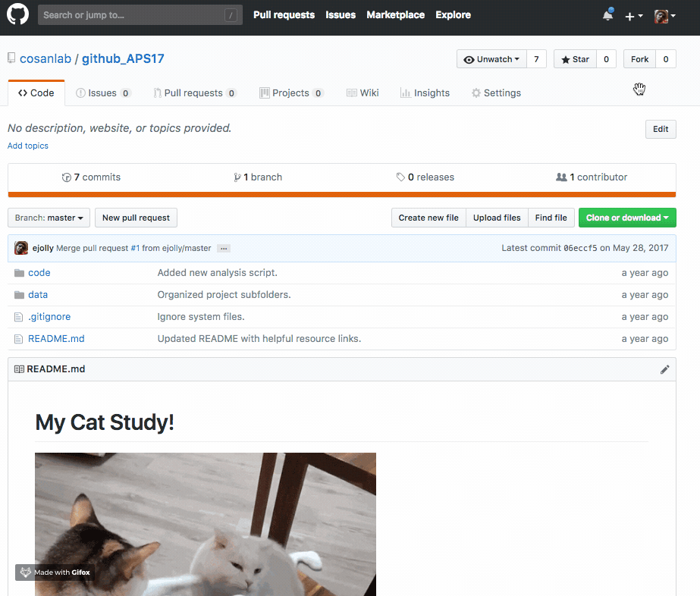Viewport: 700px width, 596px height.
Task: Open your profile avatar menu
Action: tap(660, 15)
